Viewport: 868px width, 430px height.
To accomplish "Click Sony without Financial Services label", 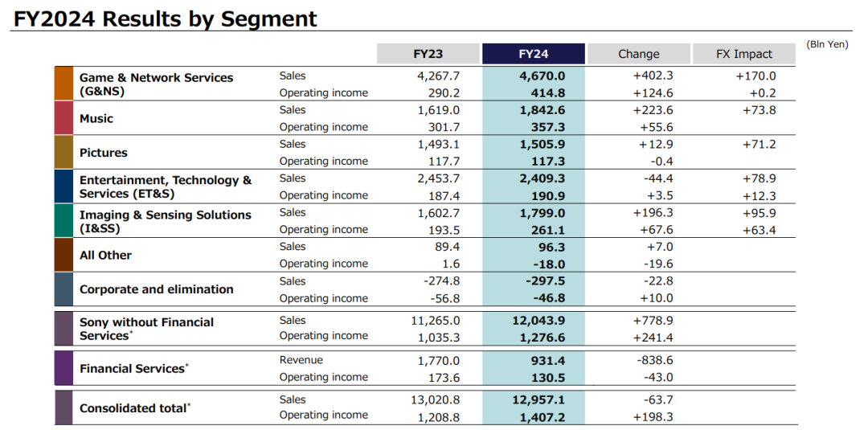I will coord(147,329).
